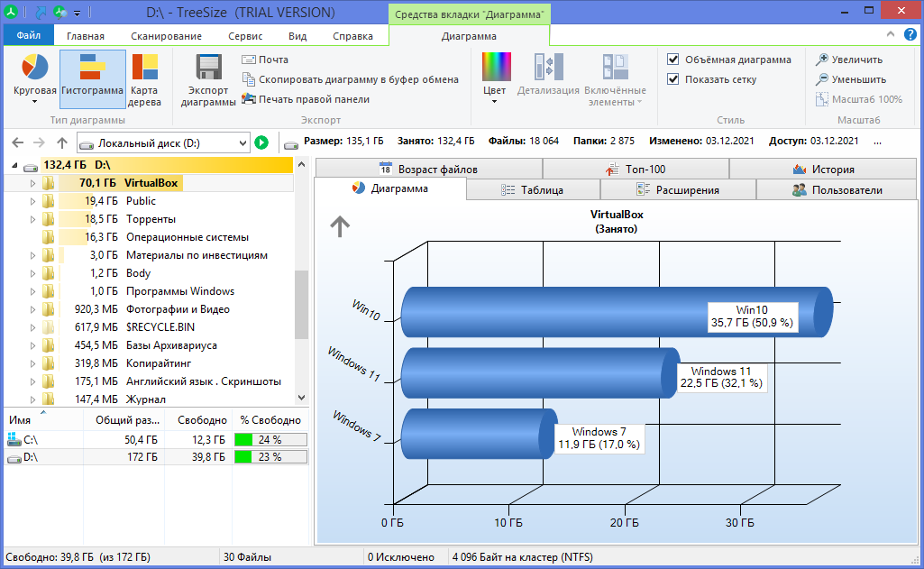Collapse the D:\ root tree node
The image size is (924, 569).
pyautogui.click(x=14, y=166)
